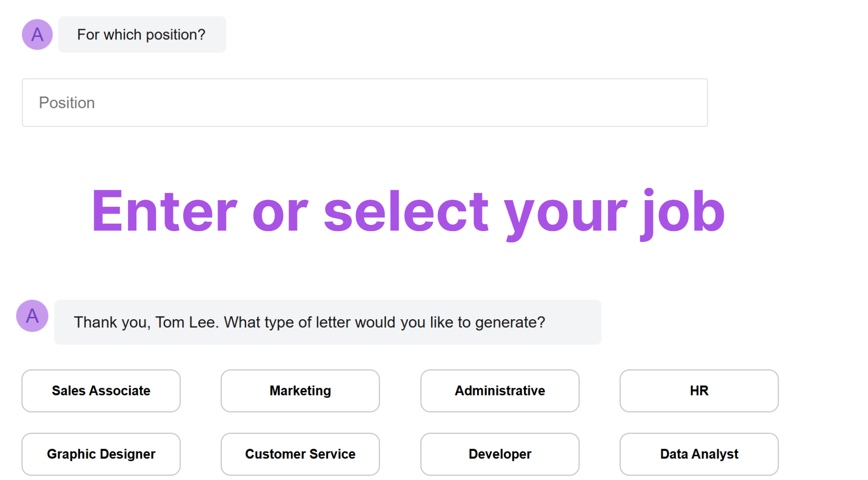
Task: Click the avatar beside the Tom Lee message
Action: [32, 315]
